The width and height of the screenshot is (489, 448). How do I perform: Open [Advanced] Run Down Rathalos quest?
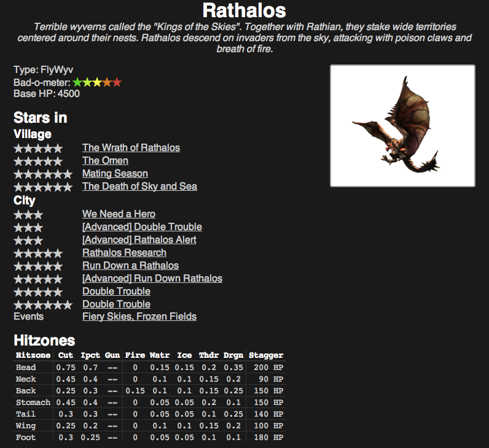[x=152, y=278]
